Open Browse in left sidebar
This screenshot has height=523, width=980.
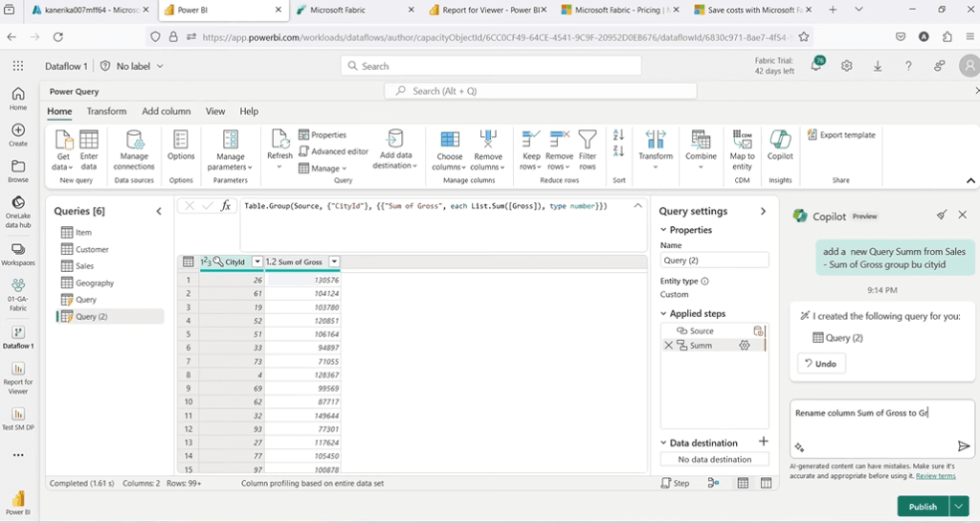pyautogui.click(x=18, y=171)
